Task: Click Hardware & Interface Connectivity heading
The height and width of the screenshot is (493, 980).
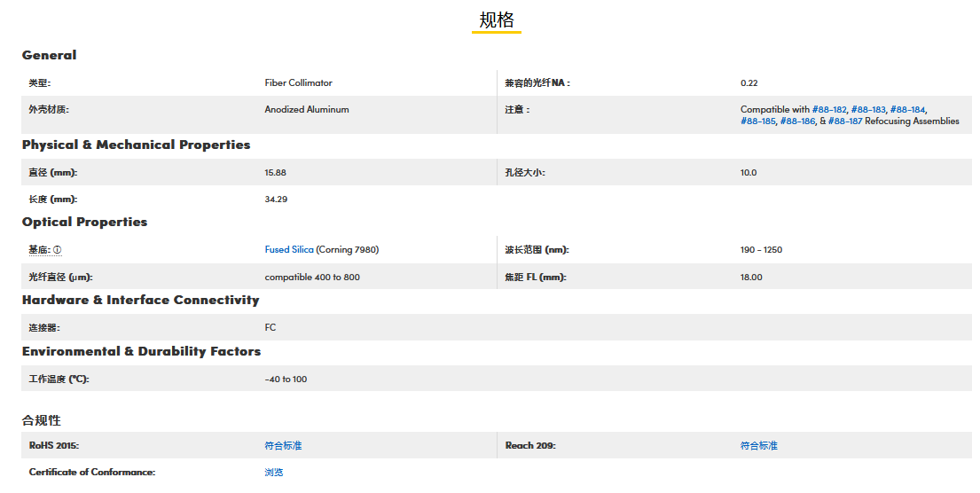Action: (x=141, y=300)
